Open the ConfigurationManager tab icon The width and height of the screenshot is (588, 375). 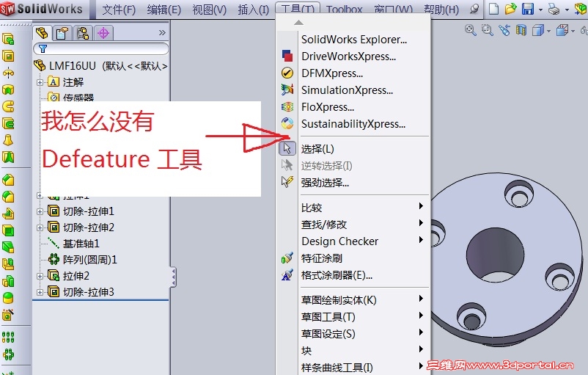[83, 34]
